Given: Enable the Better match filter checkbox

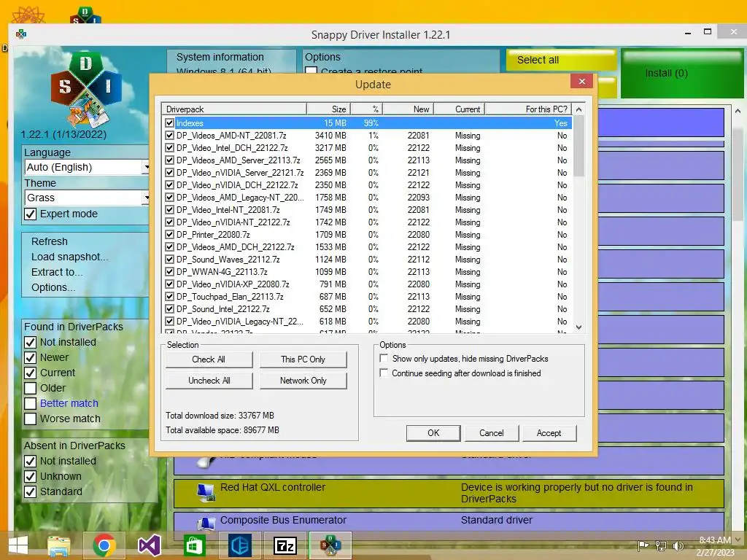Looking at the screenshot, I should (x=31, y=403).
